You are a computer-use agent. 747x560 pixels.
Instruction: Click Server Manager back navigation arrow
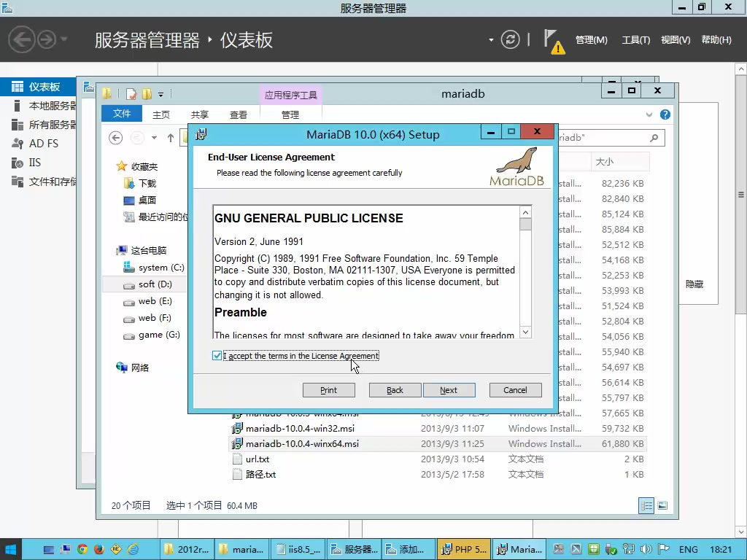point(21,39)
